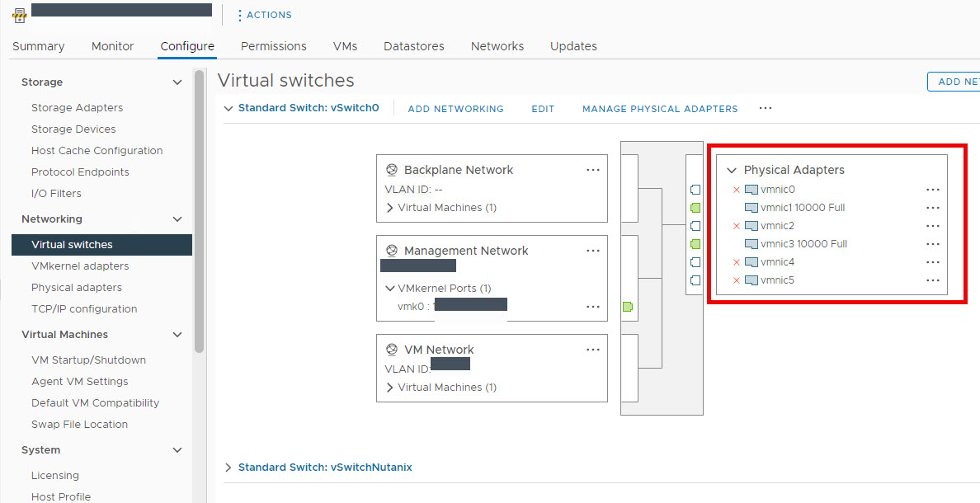
Task: Click MANAGE PHYSICAL ADAPTERS
Action: [x=659, y=108]
